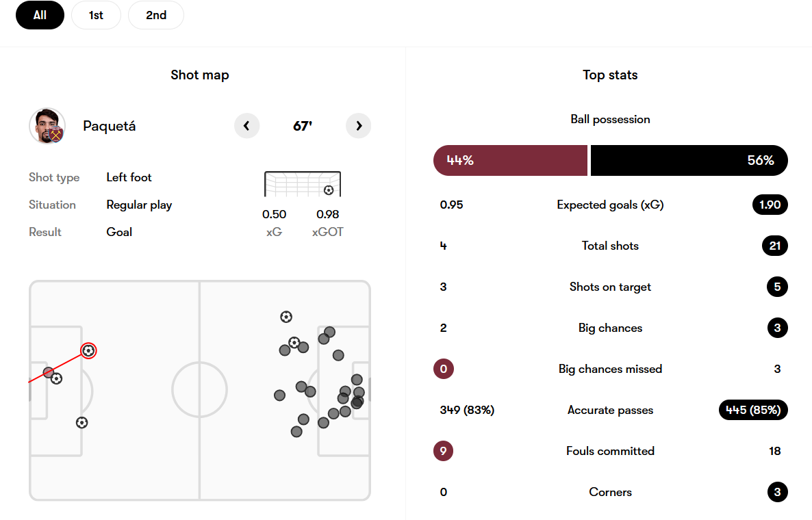Click the Expected goals (xG) stat label
Image resolution: width=812 pixels, height=520 pixels.
[610, 205]
